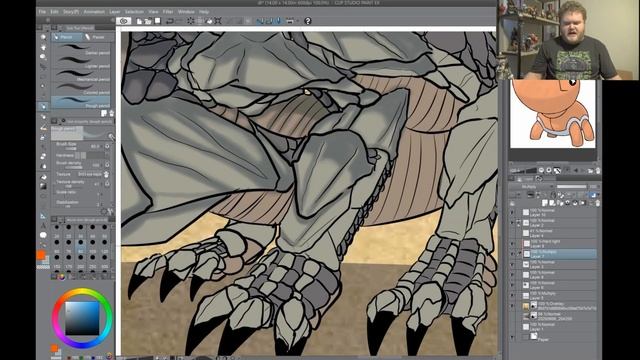Select the Balloon tool

(x=43, y=235)
